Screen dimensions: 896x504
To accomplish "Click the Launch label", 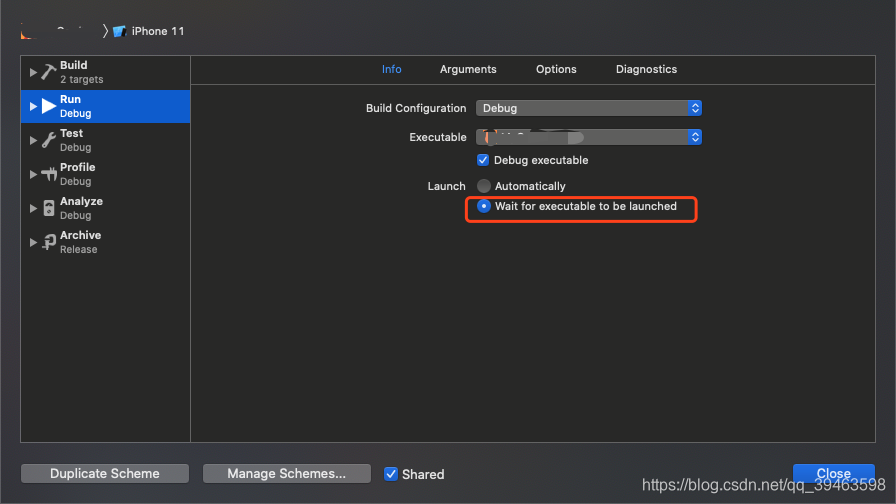I will point(446,186).
